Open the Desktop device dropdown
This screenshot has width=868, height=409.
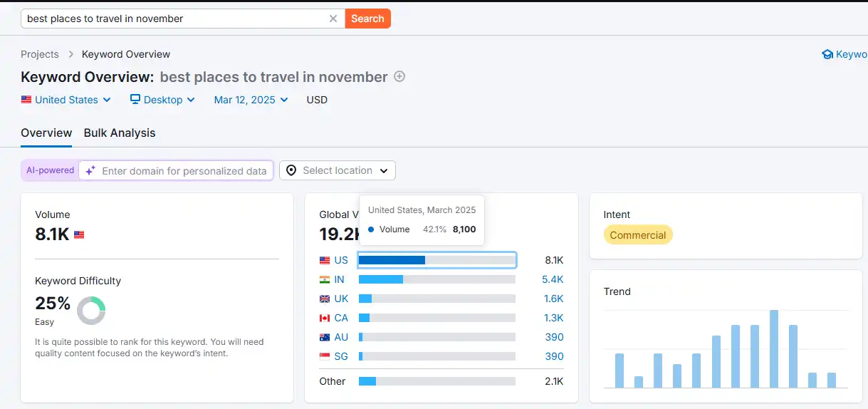pyautogui.click(x=162, y=100)
